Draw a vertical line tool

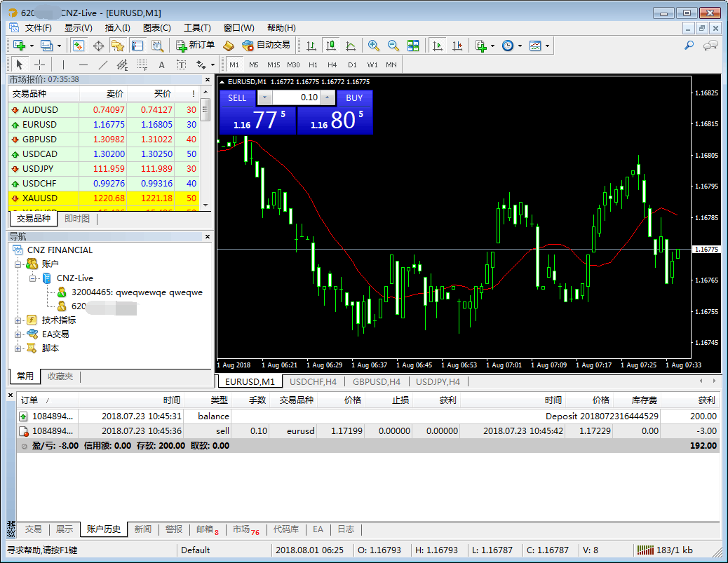(x=63, y=65)
